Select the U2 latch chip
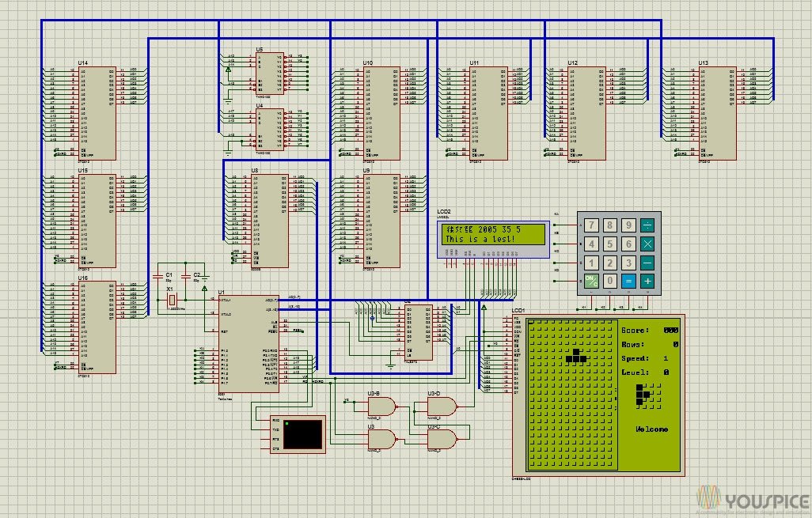 [419, 331]
